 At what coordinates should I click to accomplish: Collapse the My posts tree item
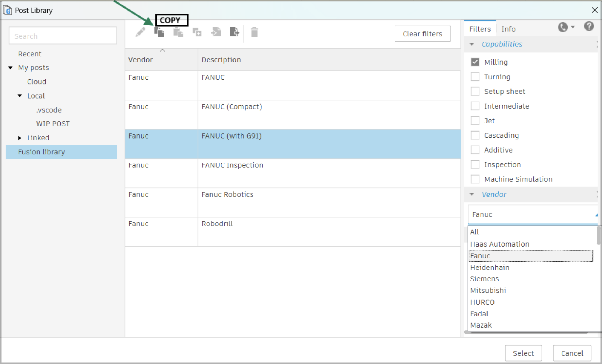click(10, 68)
